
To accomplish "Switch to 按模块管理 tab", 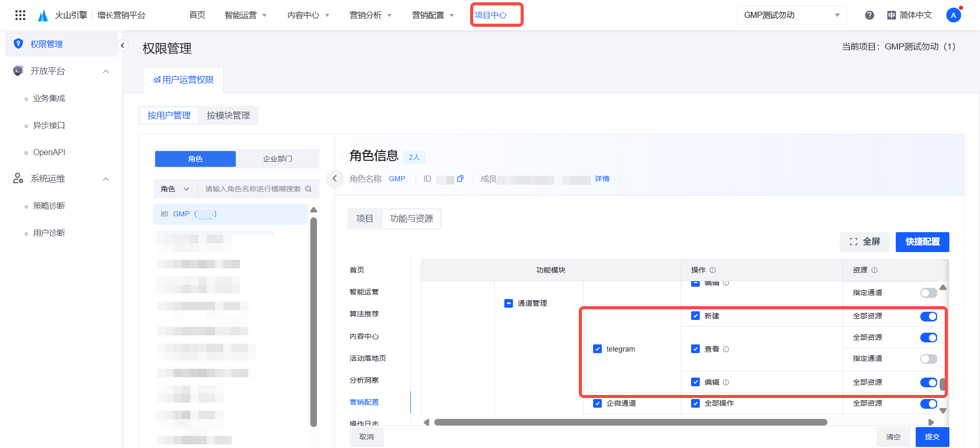I will coord(228,115).
